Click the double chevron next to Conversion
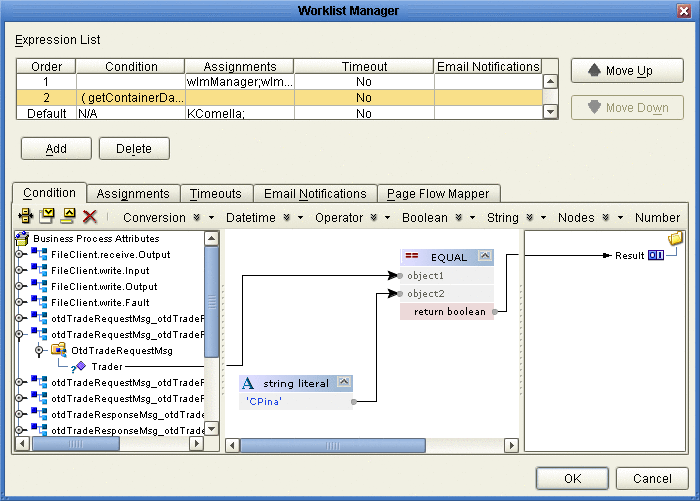The image size is (700, 501). 197,217
